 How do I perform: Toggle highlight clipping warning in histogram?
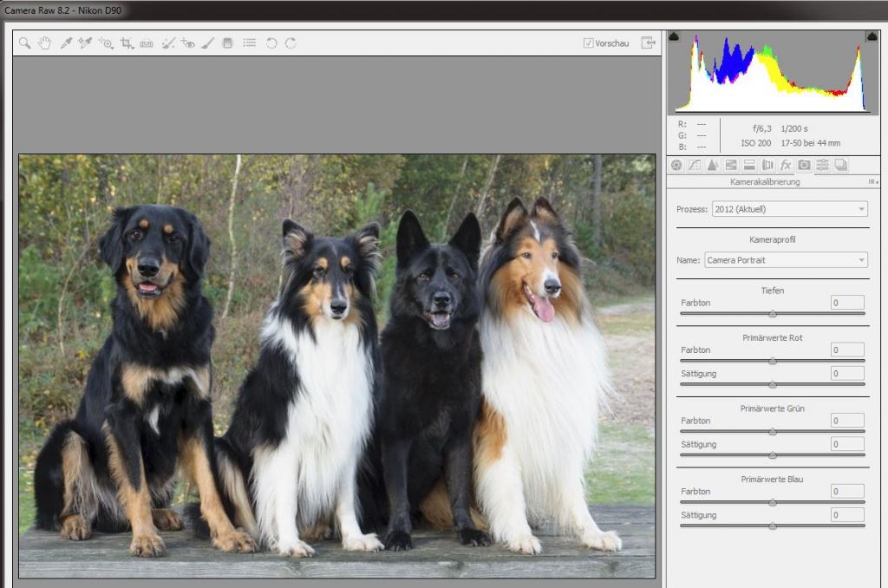pyautogui.click(x=872, y=36)
